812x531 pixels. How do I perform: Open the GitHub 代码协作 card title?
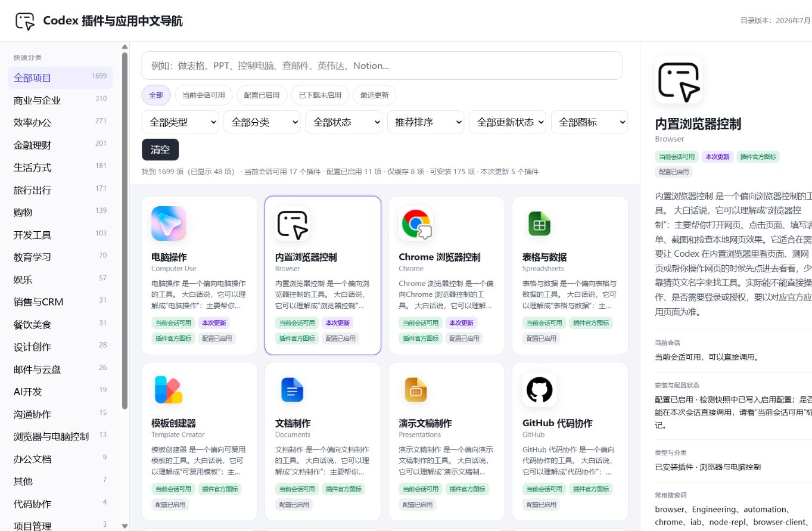pos(558,423)
